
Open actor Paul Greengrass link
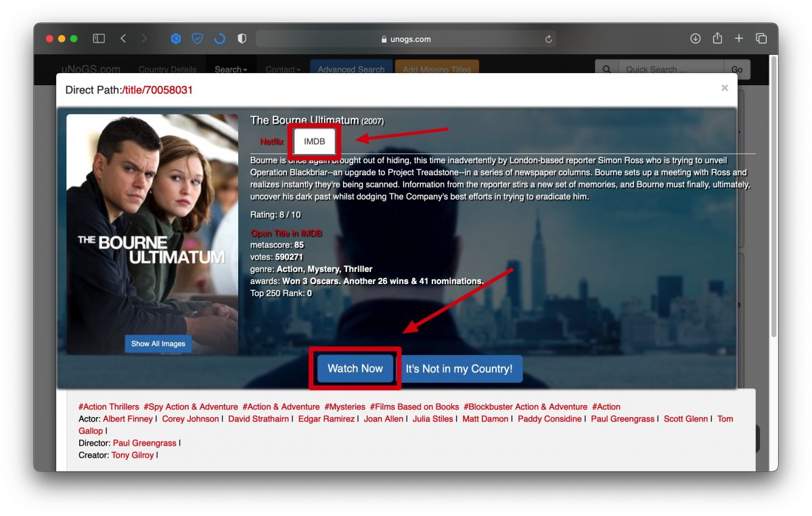(623, 419)
